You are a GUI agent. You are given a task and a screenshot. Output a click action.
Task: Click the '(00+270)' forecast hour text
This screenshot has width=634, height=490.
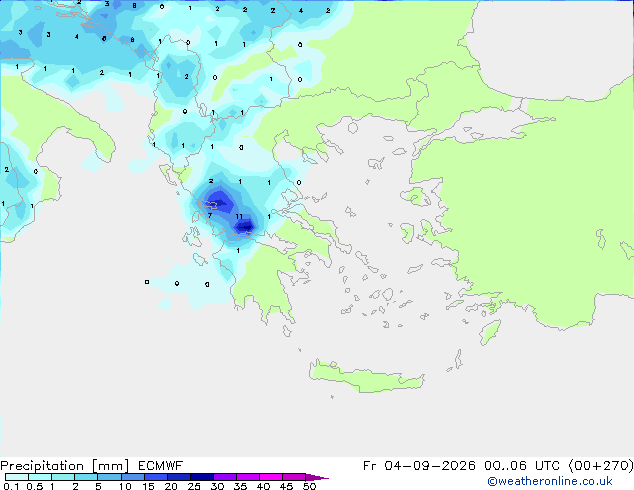pos(601,466)
